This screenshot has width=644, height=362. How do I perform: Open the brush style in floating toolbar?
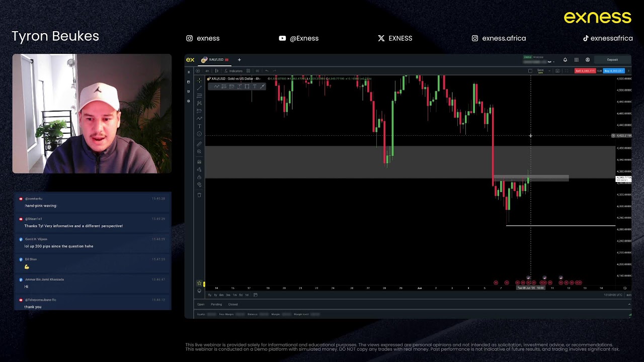[262, 86]
